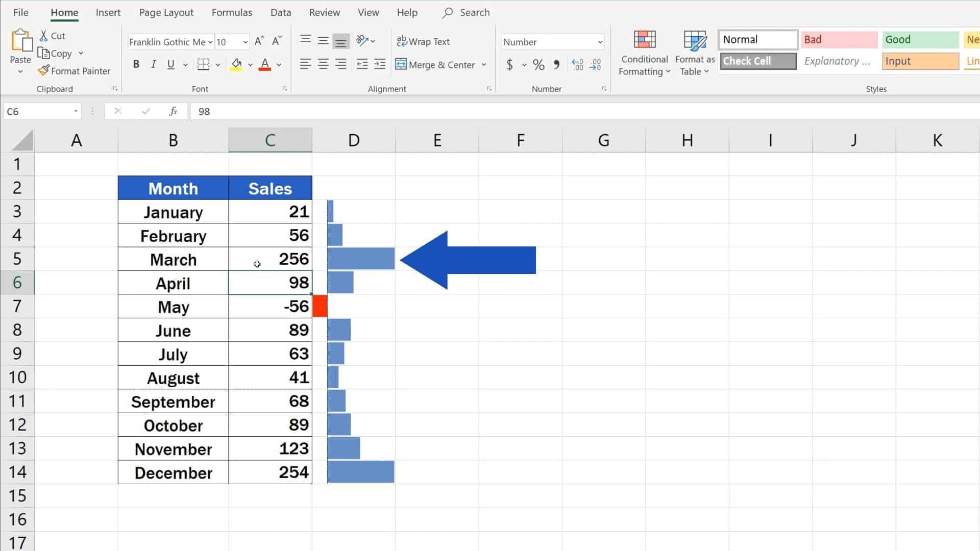Apply the Bad cell style
This screenshot has width=980, height=551.
838,39
